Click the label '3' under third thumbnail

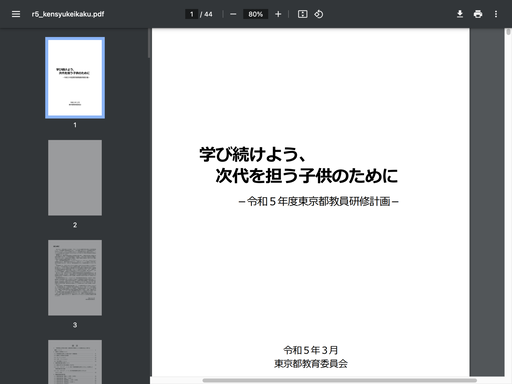click(75, 325)
